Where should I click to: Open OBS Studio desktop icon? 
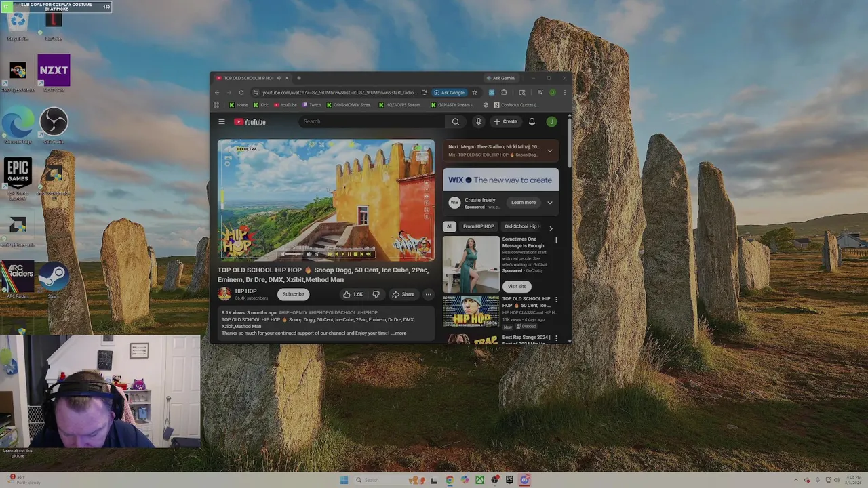tap(54, 125)
